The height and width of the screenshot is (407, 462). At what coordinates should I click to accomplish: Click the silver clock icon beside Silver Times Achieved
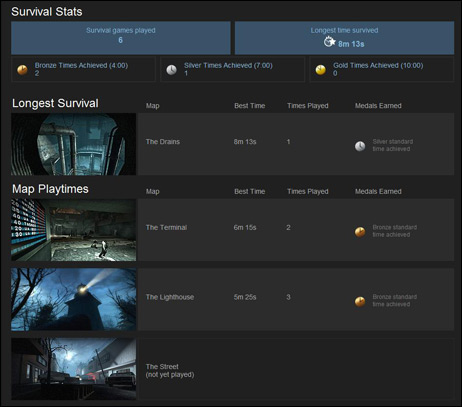click(x=172, y=70)
